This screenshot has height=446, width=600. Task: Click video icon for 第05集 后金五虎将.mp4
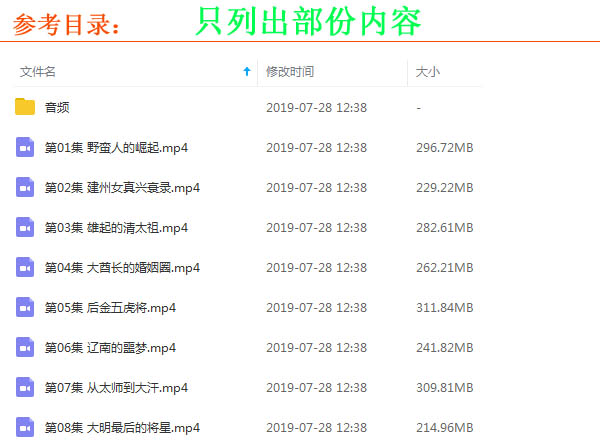click(x=25, y=307)
